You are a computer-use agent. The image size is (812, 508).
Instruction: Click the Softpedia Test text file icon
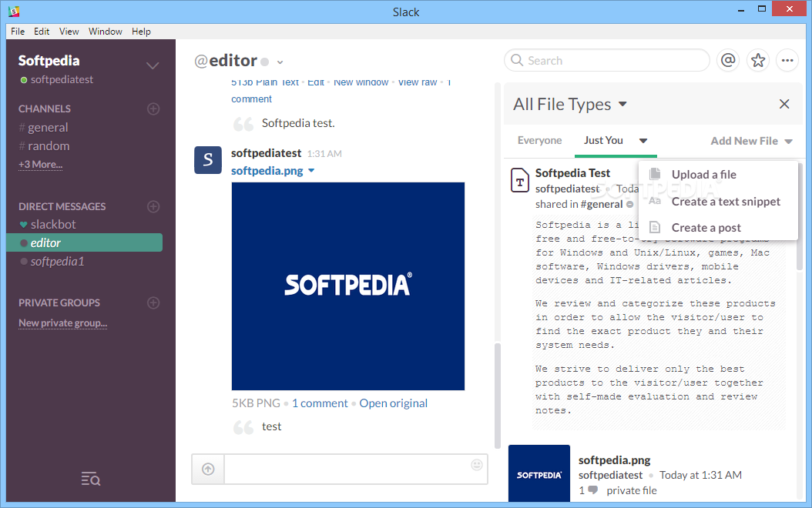click(x=520, y=180)
